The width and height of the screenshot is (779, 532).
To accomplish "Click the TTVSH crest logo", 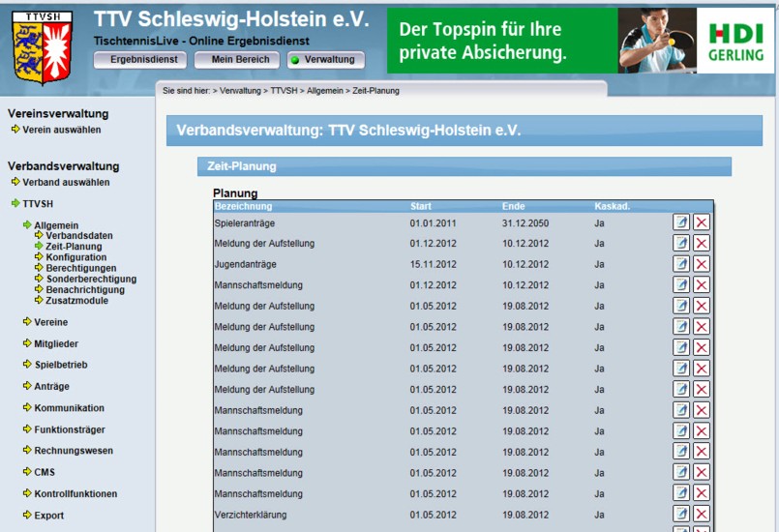I will pos(42,46).
